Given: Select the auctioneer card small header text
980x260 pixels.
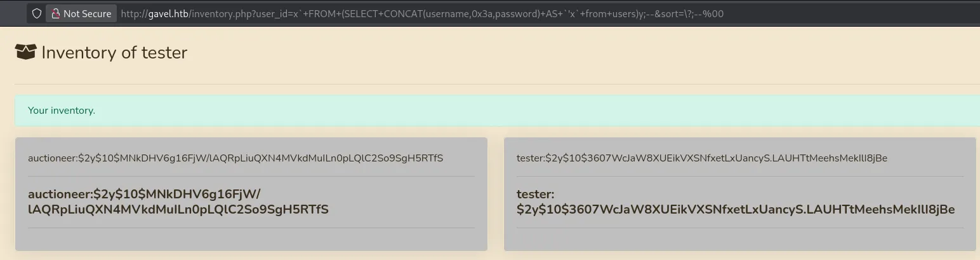Looking at the screenshot, I should coord(235,158).
